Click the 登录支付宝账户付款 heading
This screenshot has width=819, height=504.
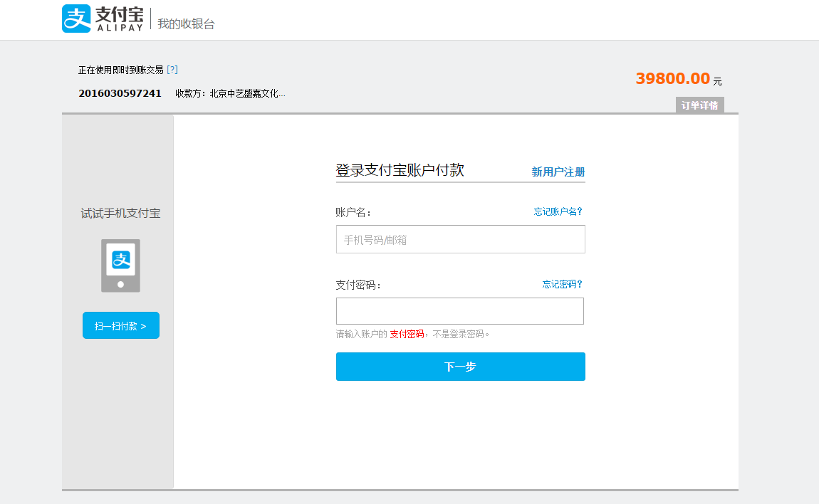click(400, 170)
